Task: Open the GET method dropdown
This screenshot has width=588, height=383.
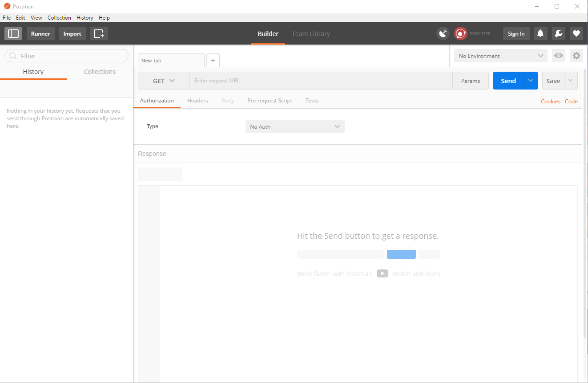Action: 164,81
